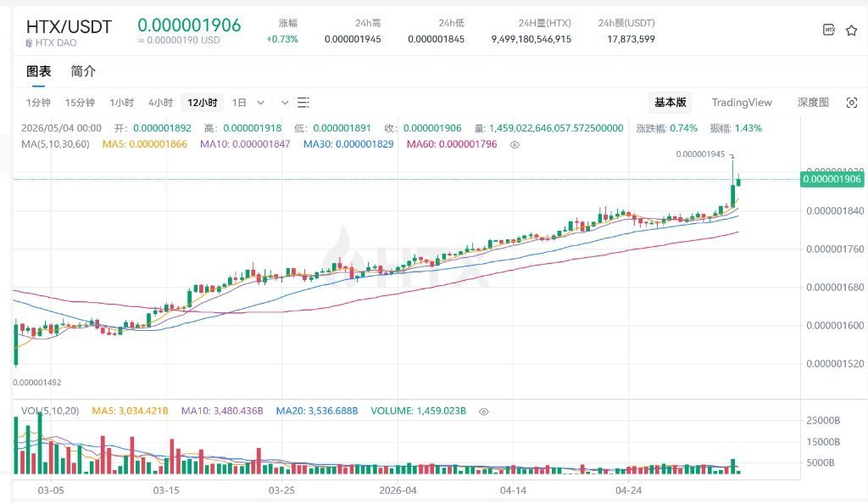Switch chart to TradingView mode

point(742,103)
